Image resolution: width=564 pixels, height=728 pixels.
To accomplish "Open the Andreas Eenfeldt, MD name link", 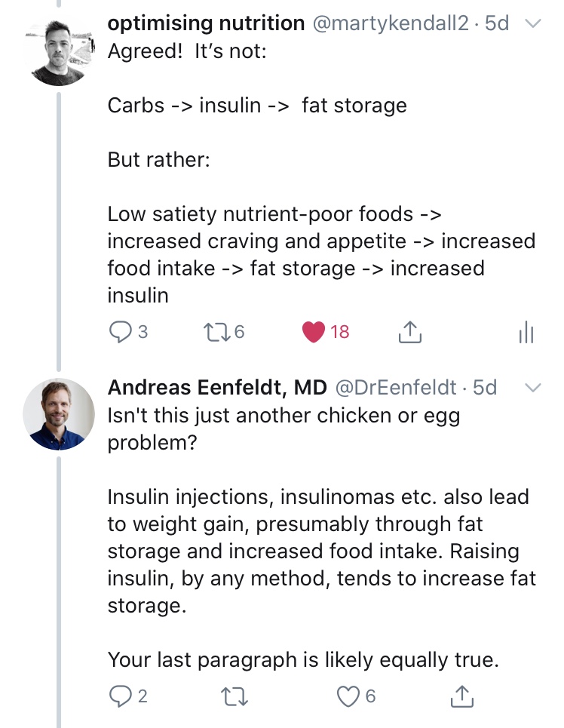I will point(217,387).
